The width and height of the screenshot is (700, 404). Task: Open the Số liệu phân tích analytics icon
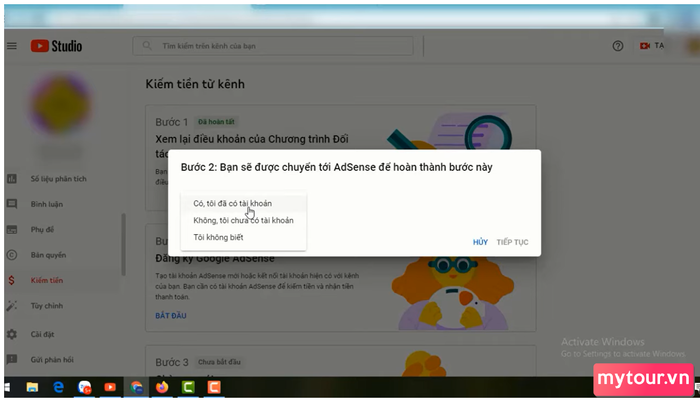pos(12,179)
